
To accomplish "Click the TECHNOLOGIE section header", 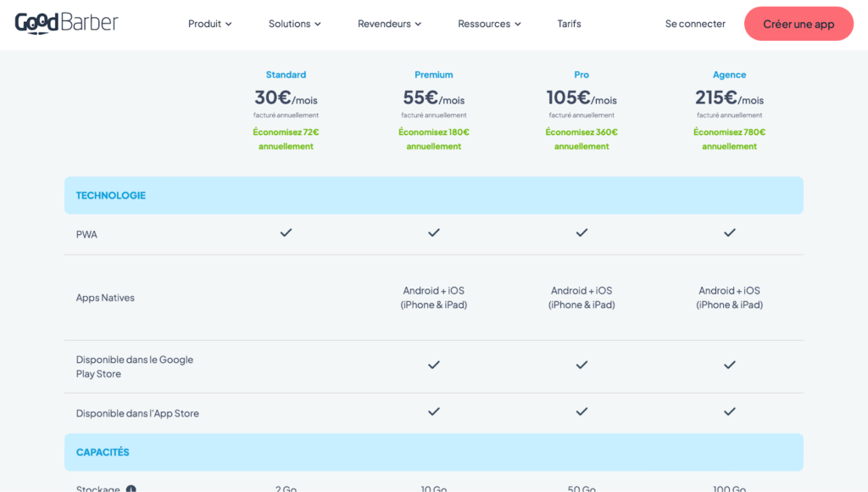I will coord(111,195).
